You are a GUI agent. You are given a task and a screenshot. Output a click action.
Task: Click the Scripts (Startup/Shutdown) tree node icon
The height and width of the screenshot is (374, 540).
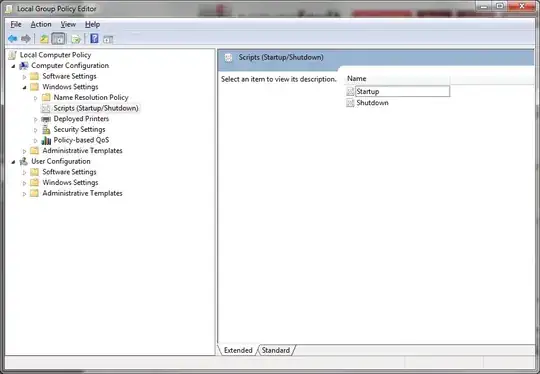pyautogui.click(x=45, y=108)
